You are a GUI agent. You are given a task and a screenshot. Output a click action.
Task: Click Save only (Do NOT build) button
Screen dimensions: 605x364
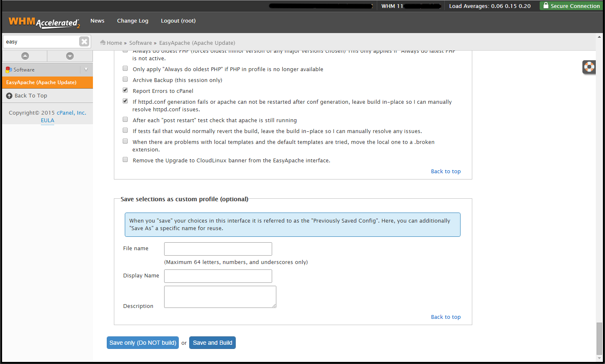coord(143,343)
